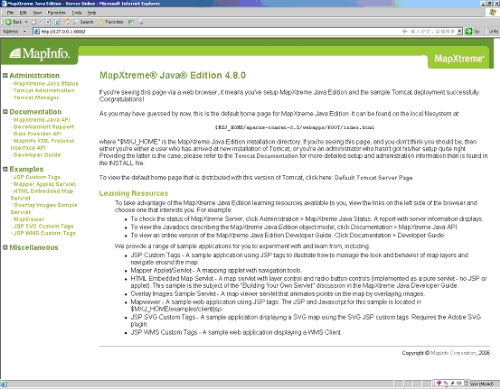Open Developer Guide sidebar link
The height and width of the screenshot is (389, 500).
point(37,155)
